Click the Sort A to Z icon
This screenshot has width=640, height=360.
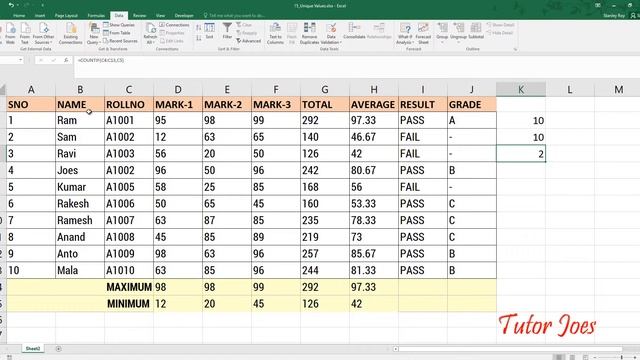198,28
